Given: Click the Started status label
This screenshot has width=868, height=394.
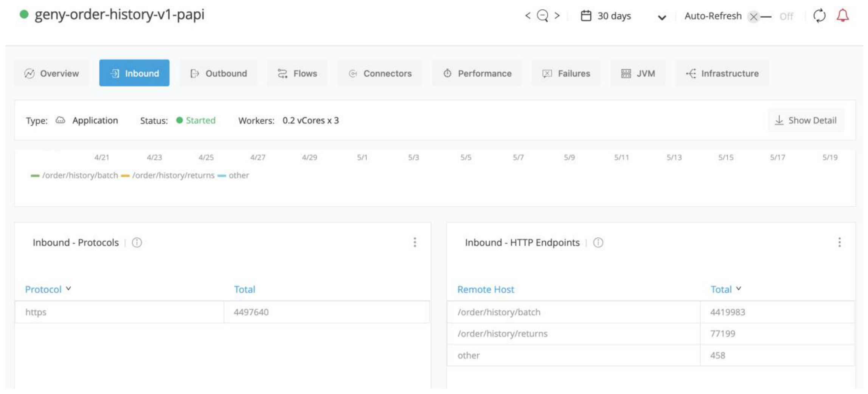Looking at the screenshot, I should click(x=200, y=121).
